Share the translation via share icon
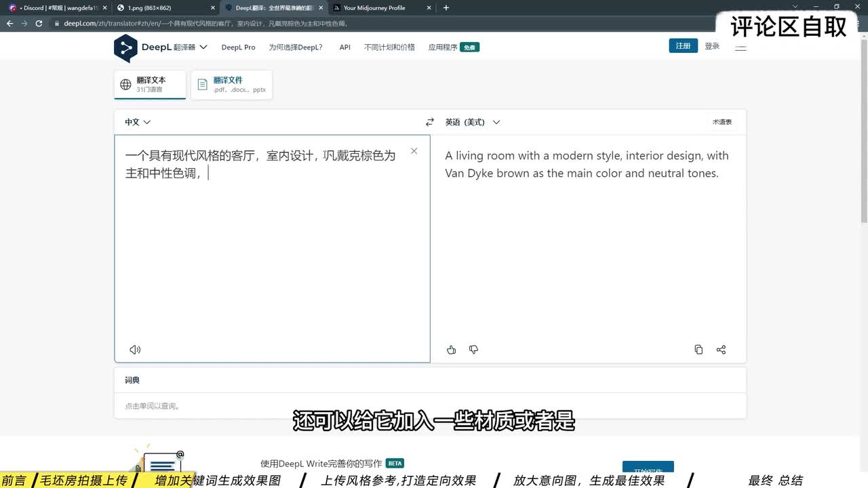Image resolution: width=868 pixels, height=488 pixels. [721, 350]
